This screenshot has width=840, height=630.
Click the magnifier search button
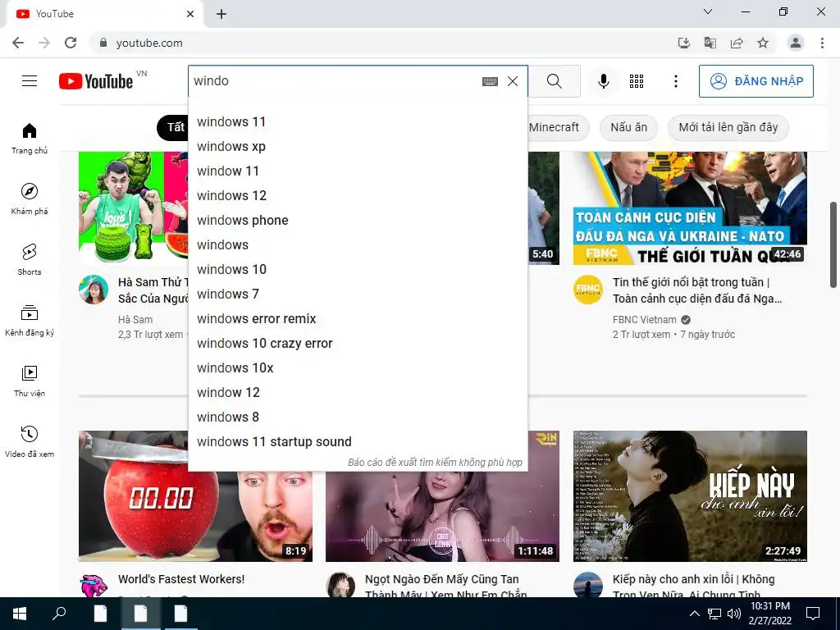[555, 81]
